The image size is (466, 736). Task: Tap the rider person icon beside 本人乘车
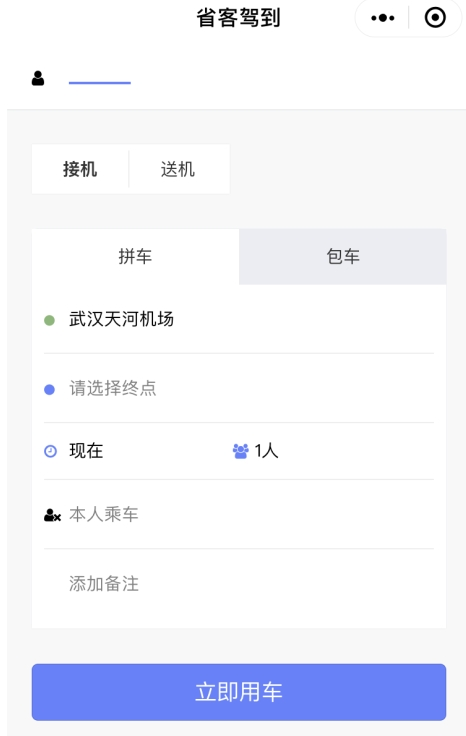(x=52, y=515)
